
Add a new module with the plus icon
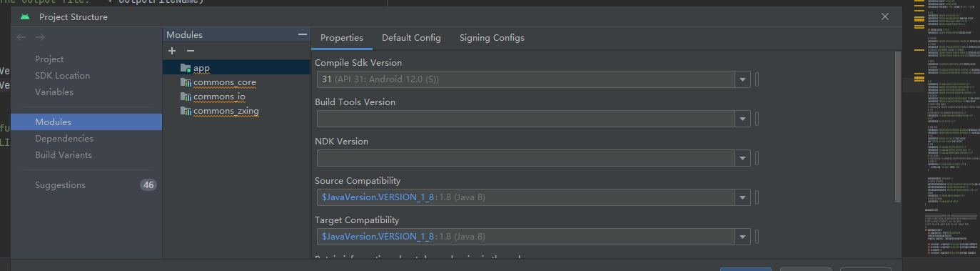(x=172, y=51)
